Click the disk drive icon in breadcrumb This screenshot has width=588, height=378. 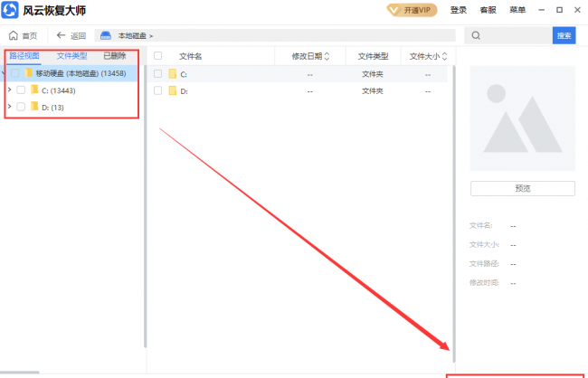point(106,35)
